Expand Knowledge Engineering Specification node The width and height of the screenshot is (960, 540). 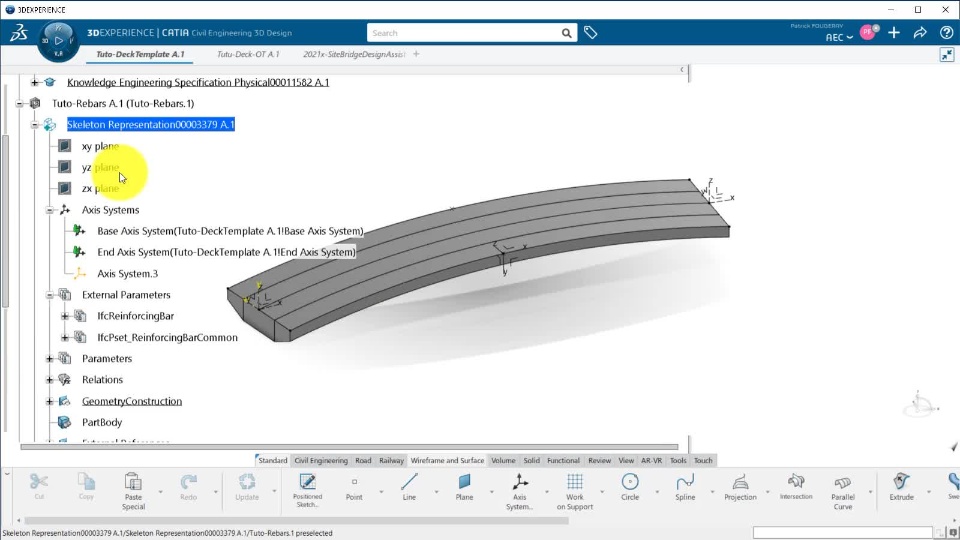point(35,82)
